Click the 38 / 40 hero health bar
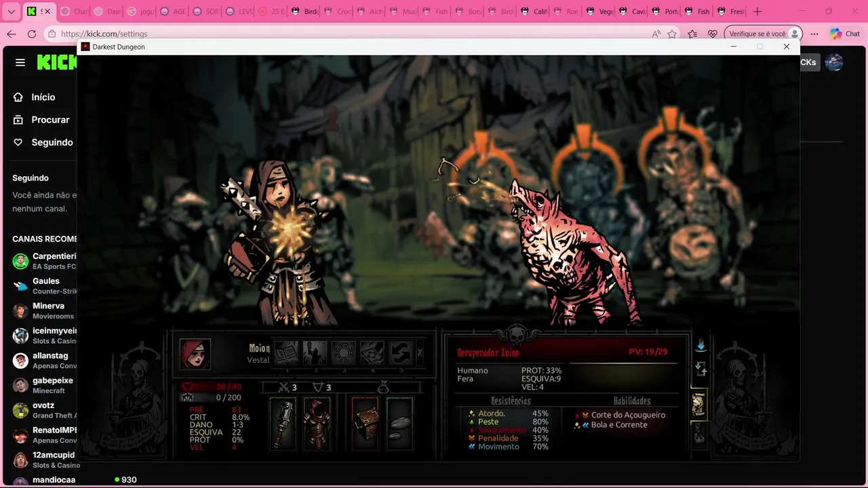Screen dimensions: 868x488 click(x=212, y=387)
